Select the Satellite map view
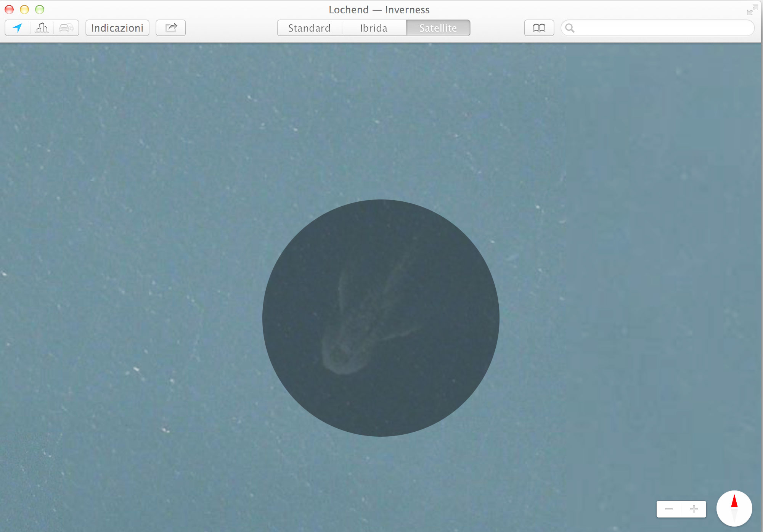This screenshot has width=763, height=532. point(438,28)
